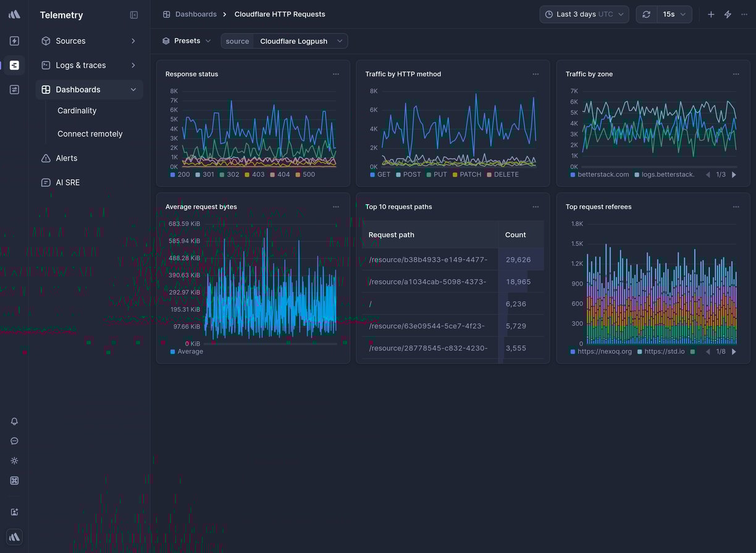Viewport: 756px width, 553px height.
Task: Open the notifications bell icon
Action: click(14, 422)
